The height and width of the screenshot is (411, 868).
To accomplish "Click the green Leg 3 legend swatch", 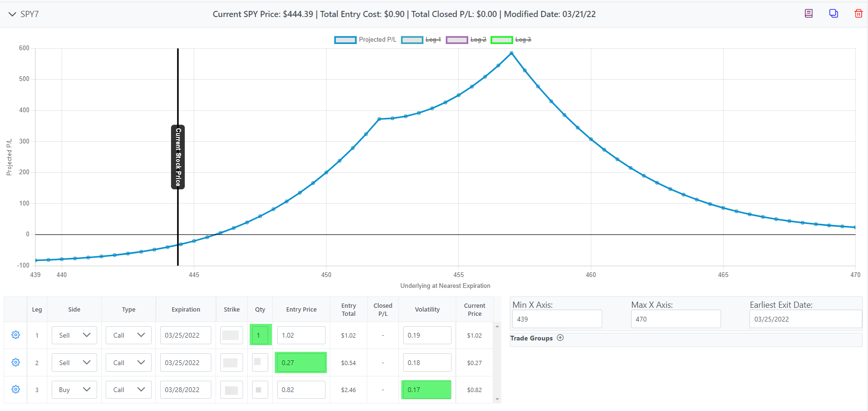I will 502,40.
